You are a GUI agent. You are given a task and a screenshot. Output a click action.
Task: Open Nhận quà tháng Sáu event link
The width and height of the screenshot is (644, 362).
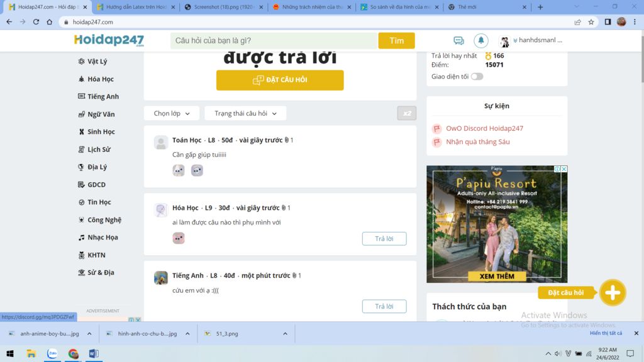[478, 142]
